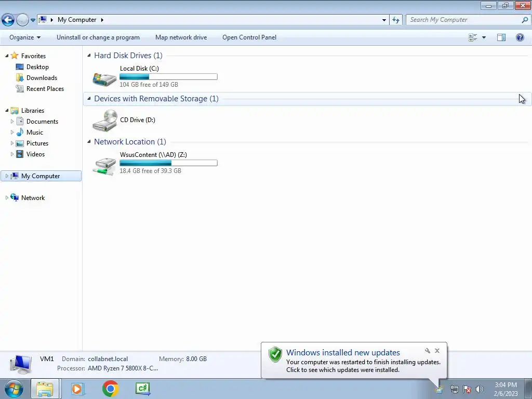Image resolution: width=532 pixels, height=399 pixels.
Task: Collapse Devices with Removable Storage group
Action: (x=89, y=98)
